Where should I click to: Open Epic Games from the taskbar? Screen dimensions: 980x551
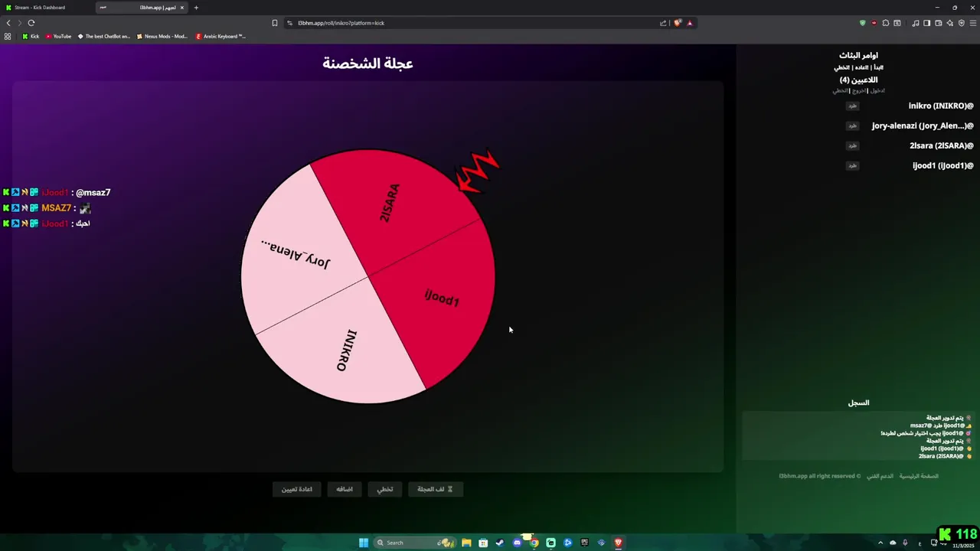584,543
